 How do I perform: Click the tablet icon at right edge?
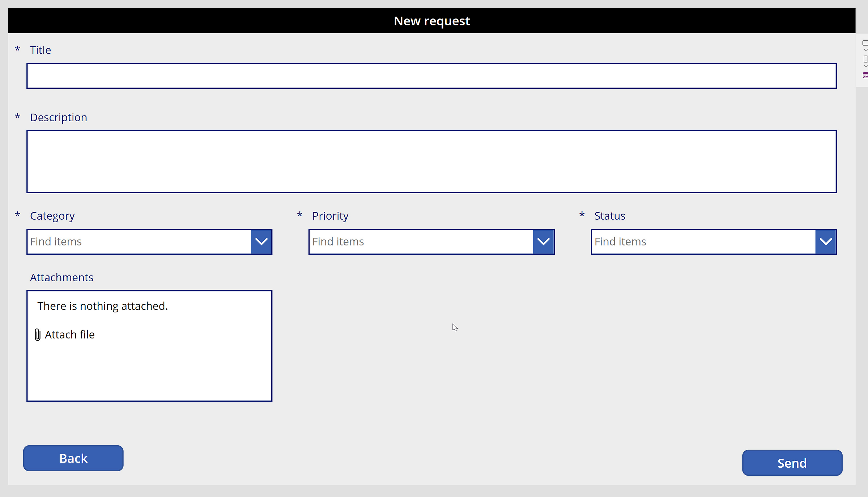coord(865,43)
